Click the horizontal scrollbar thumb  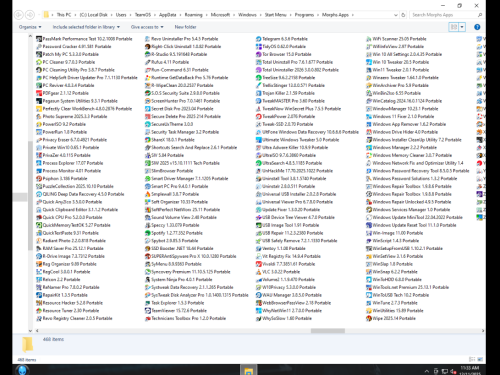328,331
